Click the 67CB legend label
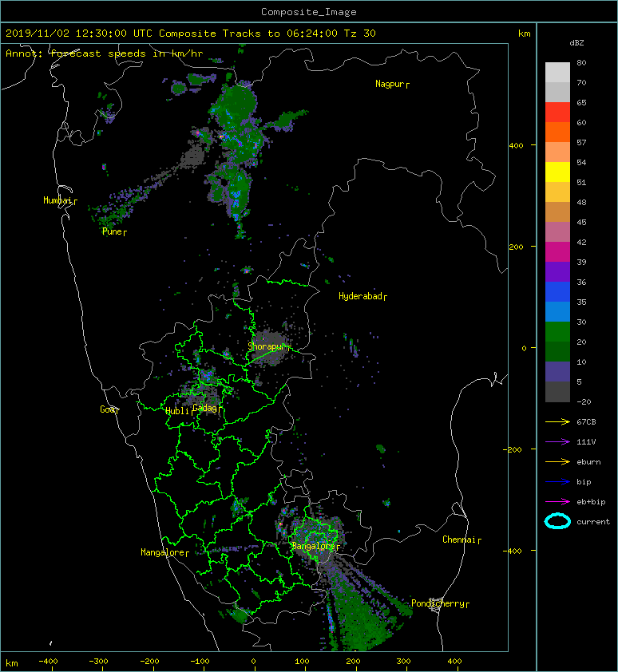This screenshot has width=618, height=672. pos(586,421)
